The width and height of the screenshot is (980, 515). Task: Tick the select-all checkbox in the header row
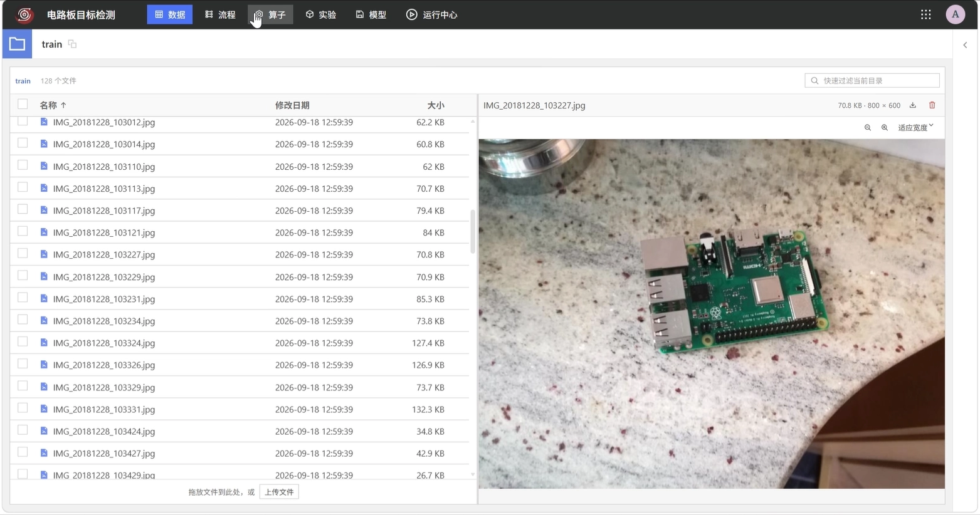coord(23,104)
